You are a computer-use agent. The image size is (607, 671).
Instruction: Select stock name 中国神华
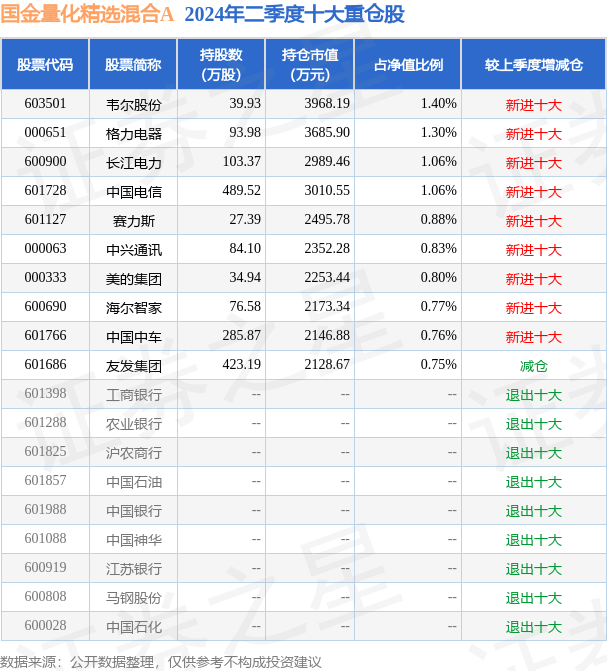click(134, 540)
